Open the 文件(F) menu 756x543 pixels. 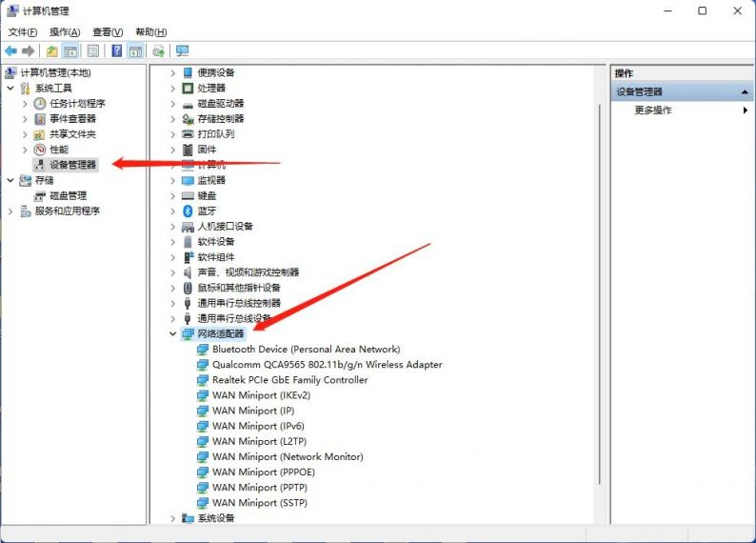tap(23, 31)
